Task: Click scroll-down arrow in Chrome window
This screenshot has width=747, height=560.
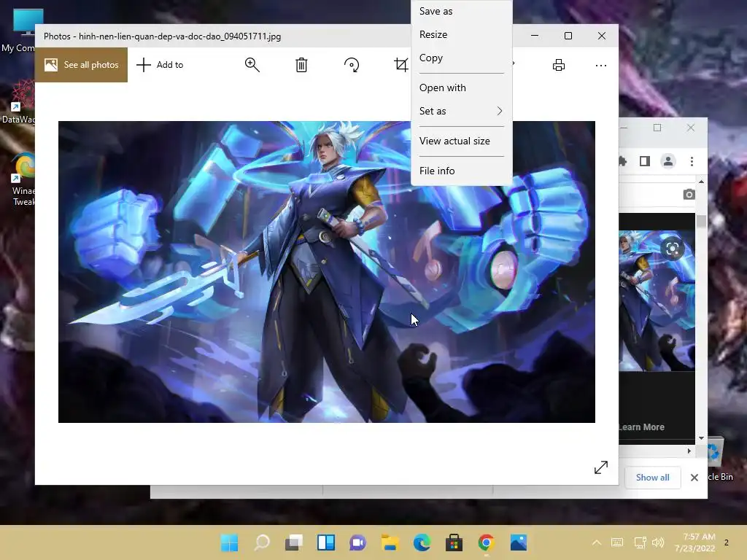Action: pyautogui.click(x=701, y=437)
